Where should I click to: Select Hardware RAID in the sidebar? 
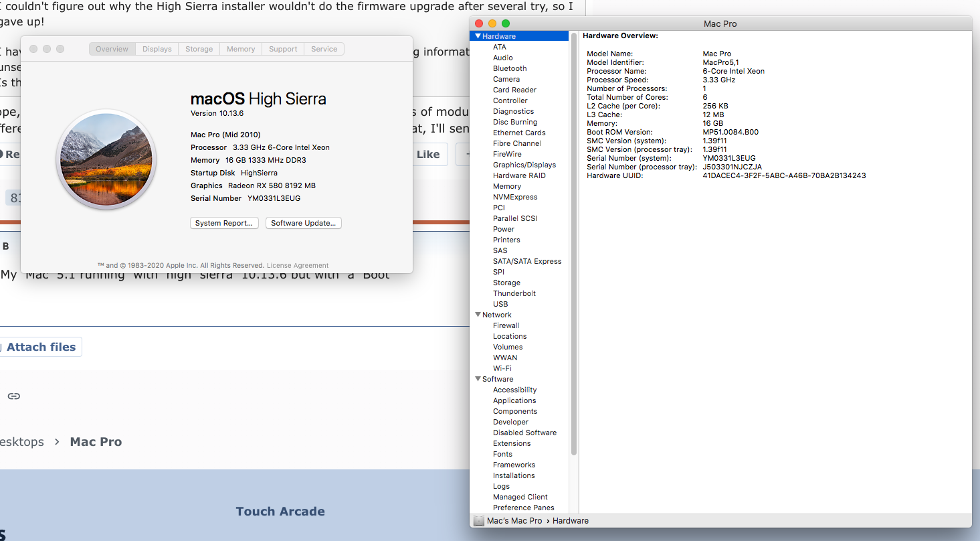tap(519, 175)
